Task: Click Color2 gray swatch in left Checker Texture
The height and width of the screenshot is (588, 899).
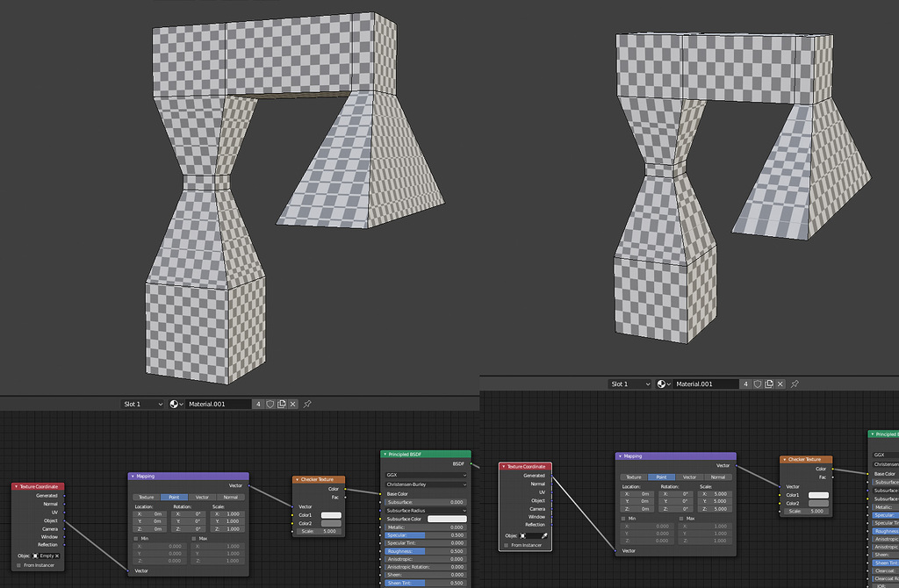Action: [331, 523]
